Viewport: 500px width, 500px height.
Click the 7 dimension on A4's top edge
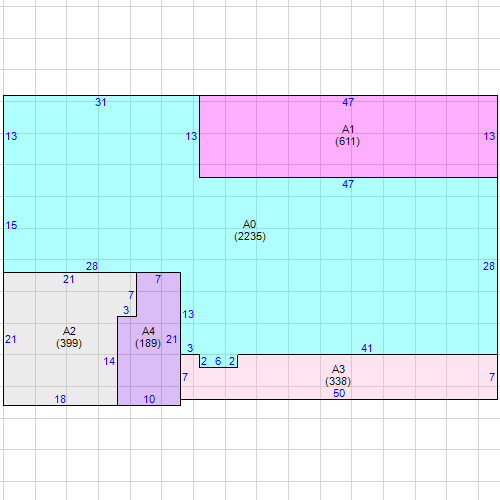[158, 279]
